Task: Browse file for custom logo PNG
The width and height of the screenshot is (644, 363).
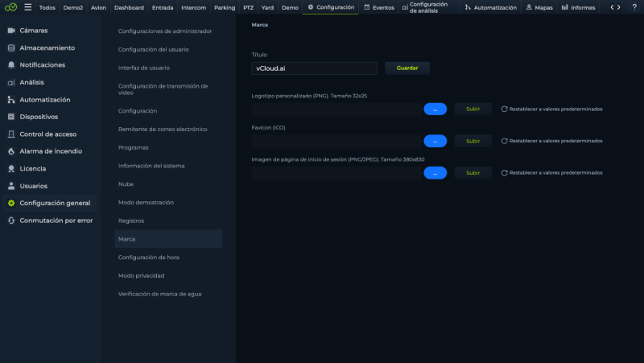Action: [x=435, y=109]
